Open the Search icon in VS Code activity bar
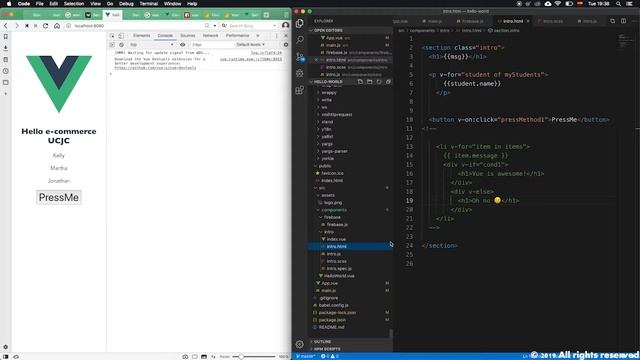 [300, 40]
